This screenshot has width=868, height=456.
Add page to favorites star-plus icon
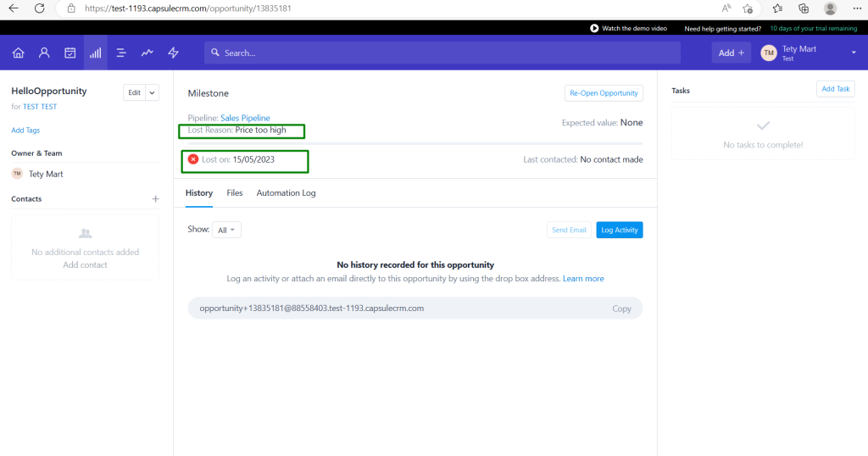point(748,8)
